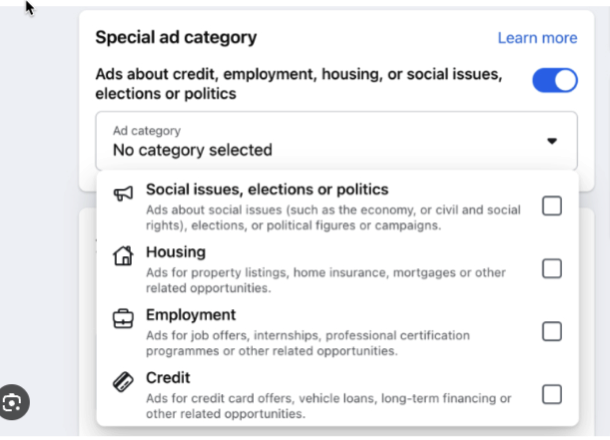Select the Credit checkbox
Screen dimensions: 610x440
(x=552, y=394)
